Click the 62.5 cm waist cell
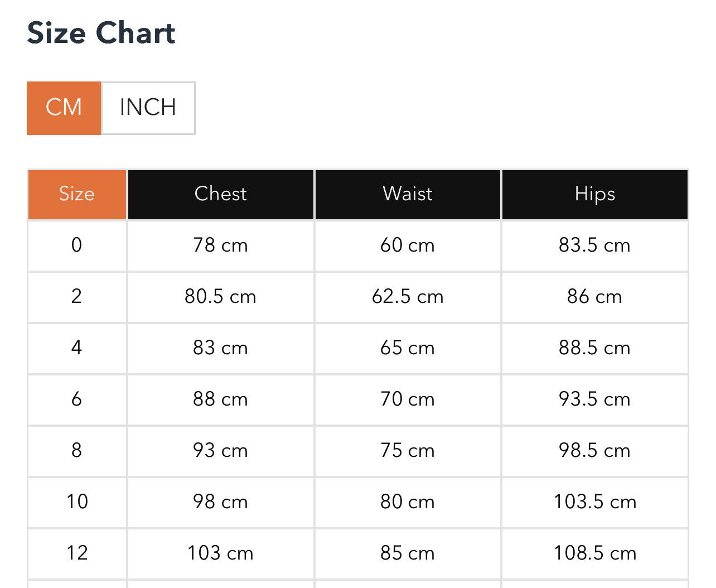 pyautogui.click(x=408, y=296)
